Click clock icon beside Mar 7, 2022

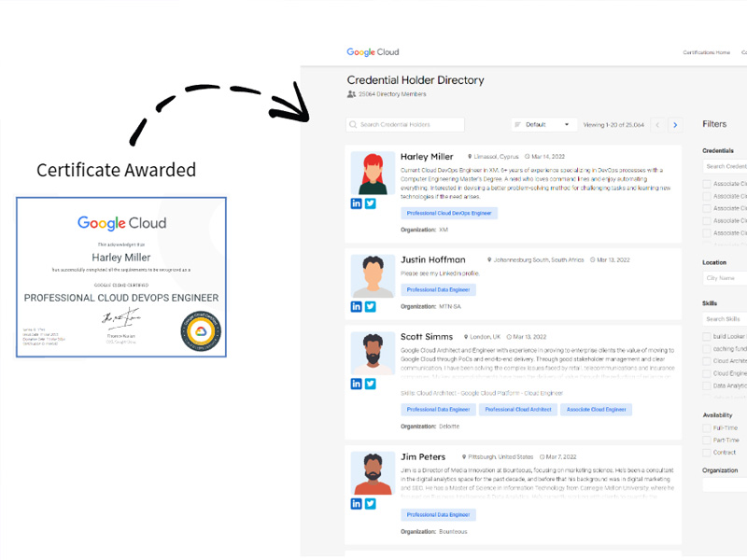[543, 457]
